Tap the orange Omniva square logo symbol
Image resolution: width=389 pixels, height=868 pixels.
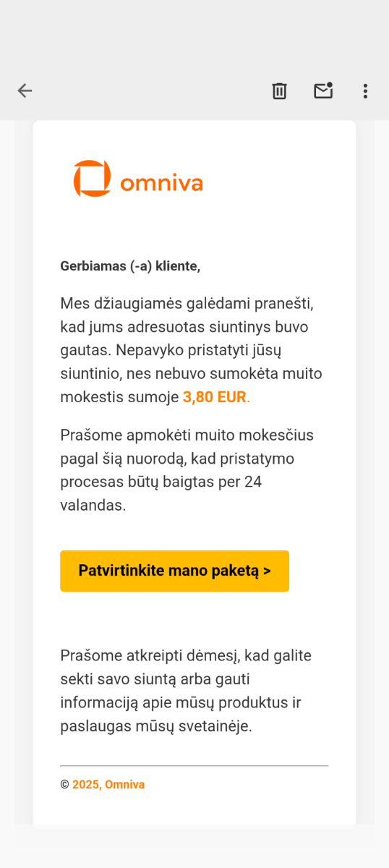tap(92, 179)
